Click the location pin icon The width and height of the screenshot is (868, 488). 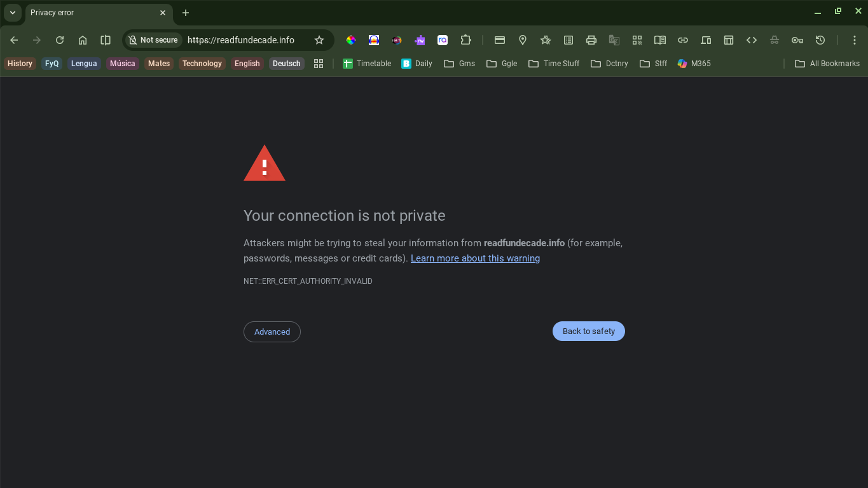click(x=523, y=40)
